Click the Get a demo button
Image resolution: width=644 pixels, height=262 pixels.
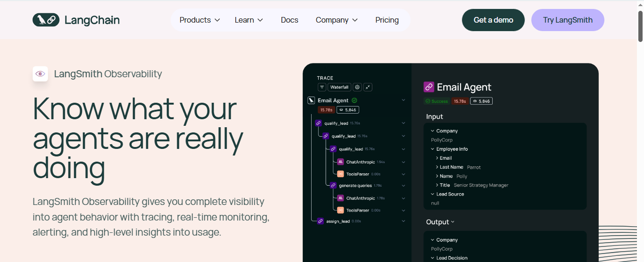[493, 20]
